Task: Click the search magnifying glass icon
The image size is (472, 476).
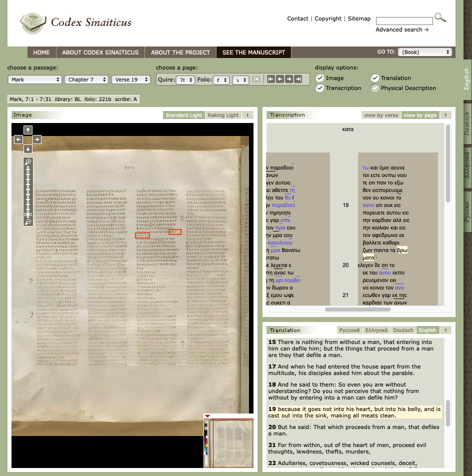Action: (x=440, y=17)
